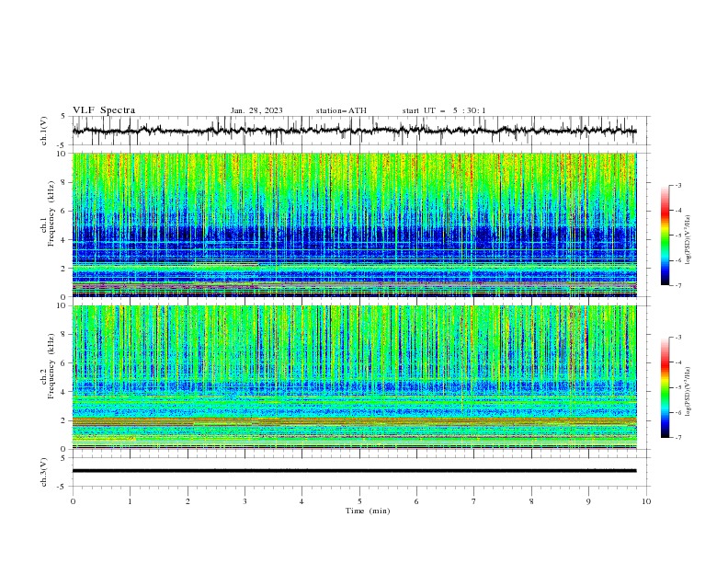Click the ch.1 voltage waveform trace
728x563 pixels.
(x=354, y=131)
